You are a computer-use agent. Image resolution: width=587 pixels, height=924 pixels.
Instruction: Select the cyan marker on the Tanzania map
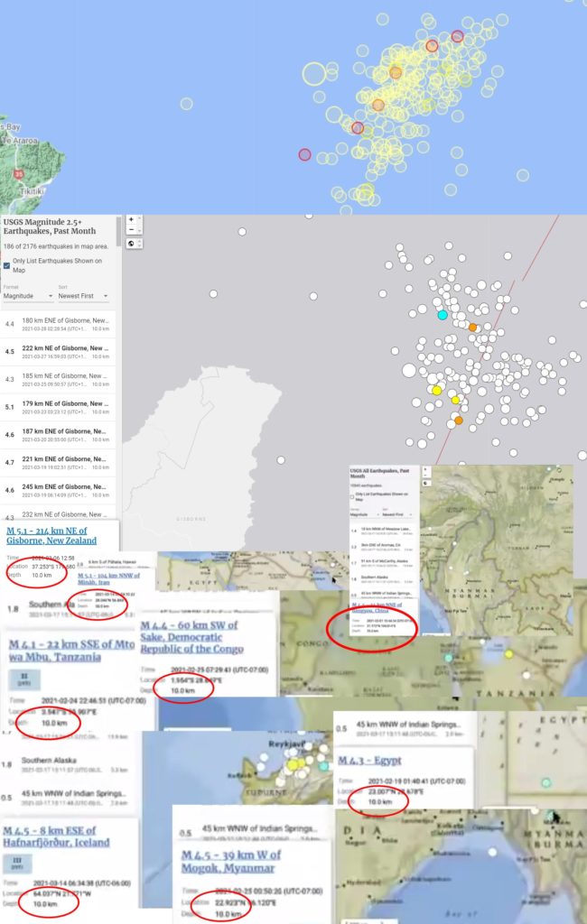click(x=449, y=657)
